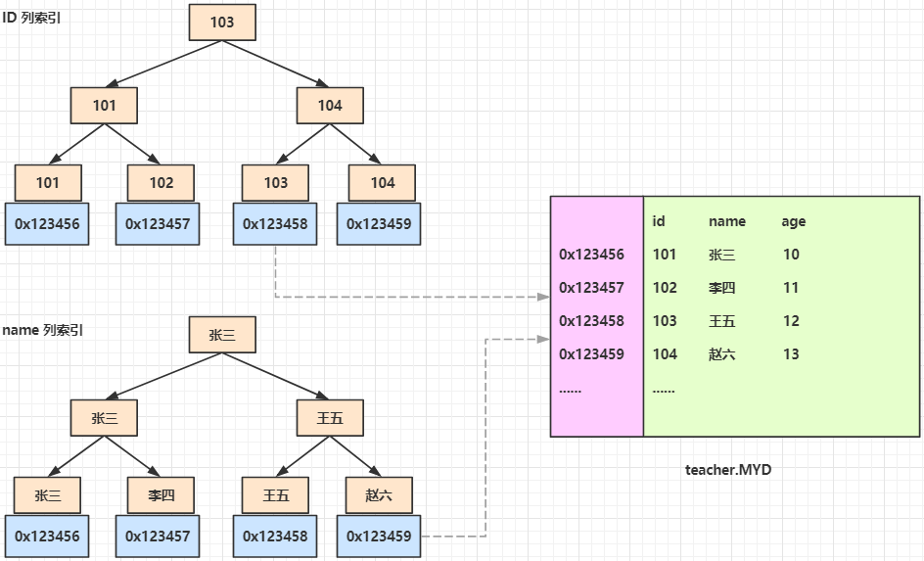Image resolution: width=924 pixels, height=561 pixels.
Task: Click leaf node 102 in the ID tree
Action: coord(161,183)
